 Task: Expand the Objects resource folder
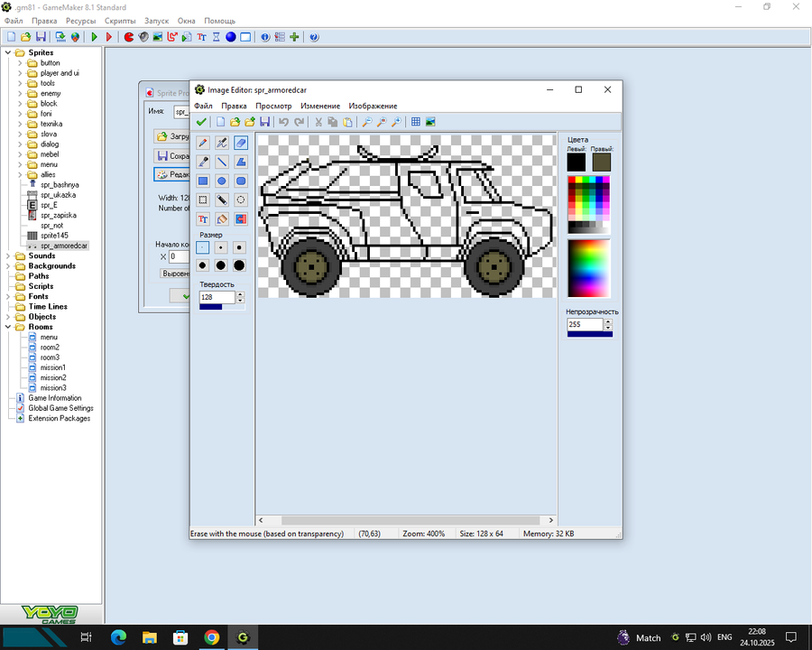tap(8, 317)
